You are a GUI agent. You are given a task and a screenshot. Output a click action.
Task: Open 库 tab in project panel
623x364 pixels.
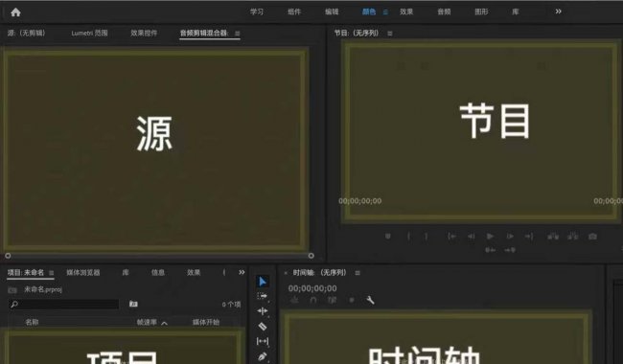pyautogui.click(x=126, y=272)
